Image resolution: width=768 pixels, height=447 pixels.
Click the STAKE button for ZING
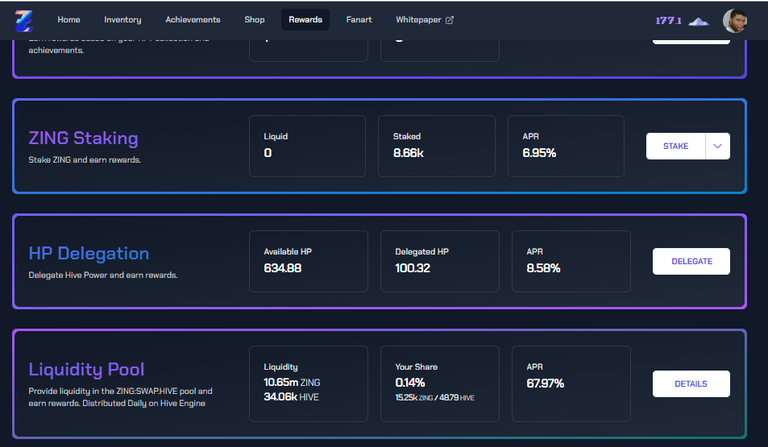pyautogui.click(x=675, y=146)
